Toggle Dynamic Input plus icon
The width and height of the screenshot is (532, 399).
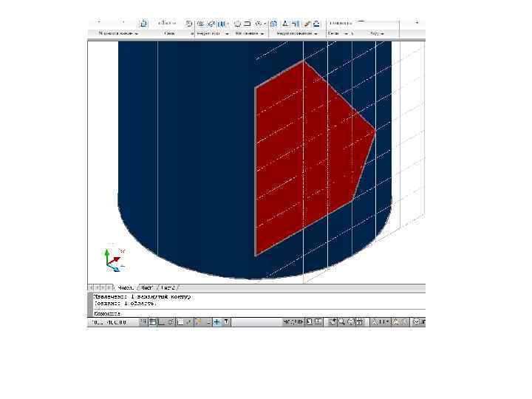[x=216, y=322]
